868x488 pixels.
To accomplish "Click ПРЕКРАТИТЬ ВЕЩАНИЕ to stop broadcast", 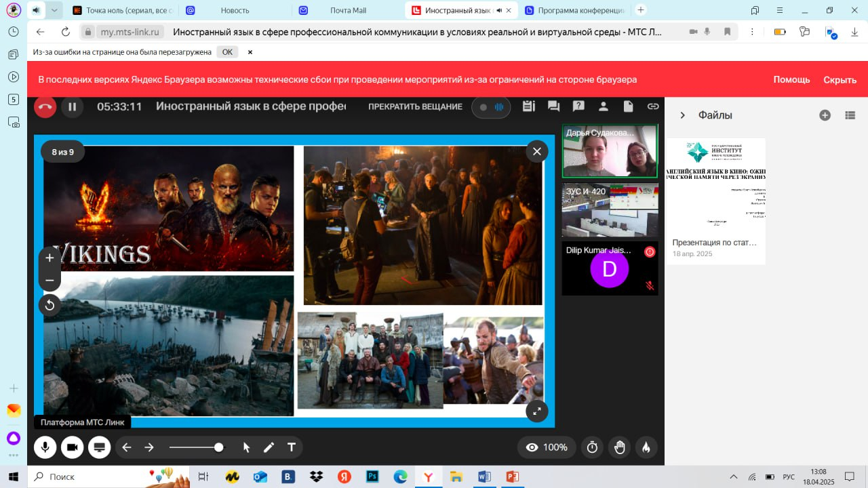I will [415, 106].
